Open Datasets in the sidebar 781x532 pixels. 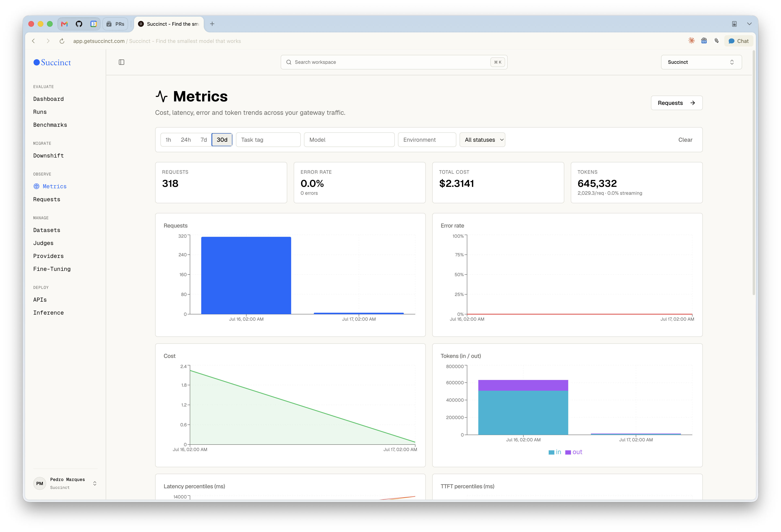47,230
